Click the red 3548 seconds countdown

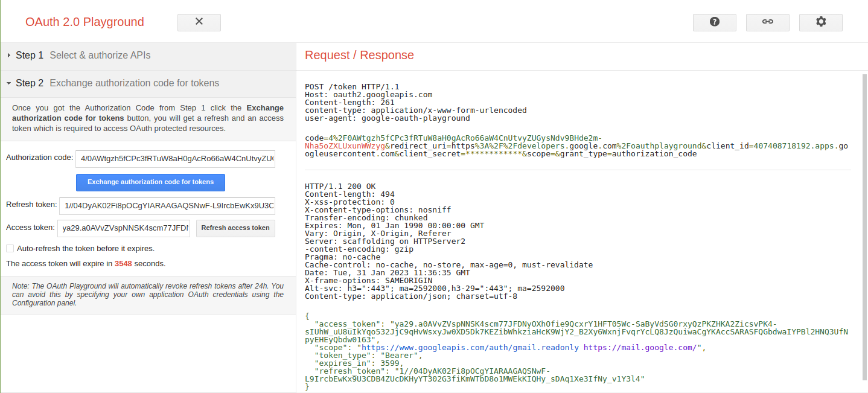[123, 264]
